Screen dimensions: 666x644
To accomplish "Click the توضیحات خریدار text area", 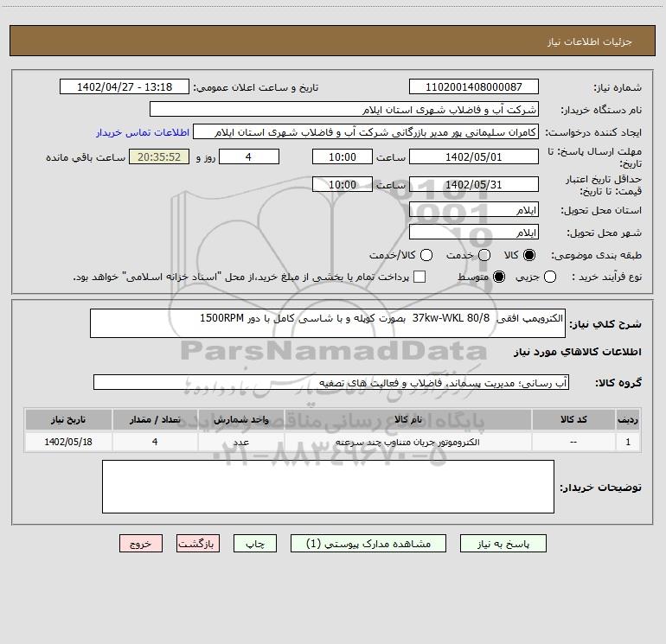I will tap(328, 487).
